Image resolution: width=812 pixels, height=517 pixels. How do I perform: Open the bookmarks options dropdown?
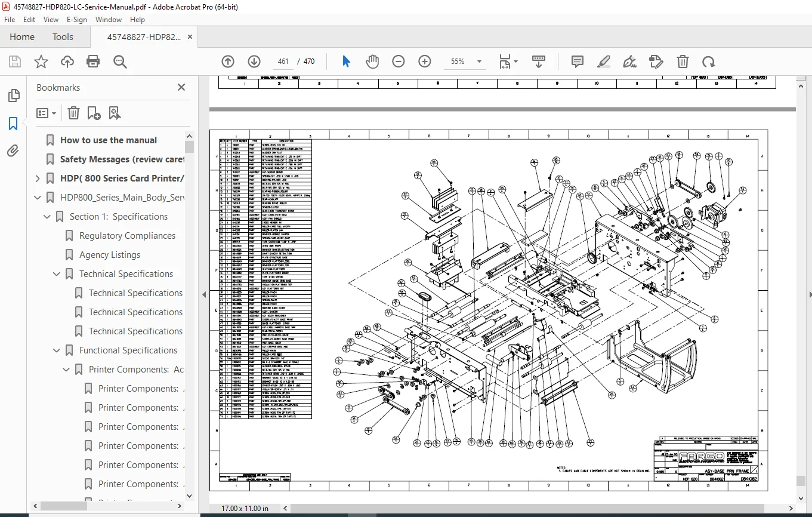pos(46,113)
